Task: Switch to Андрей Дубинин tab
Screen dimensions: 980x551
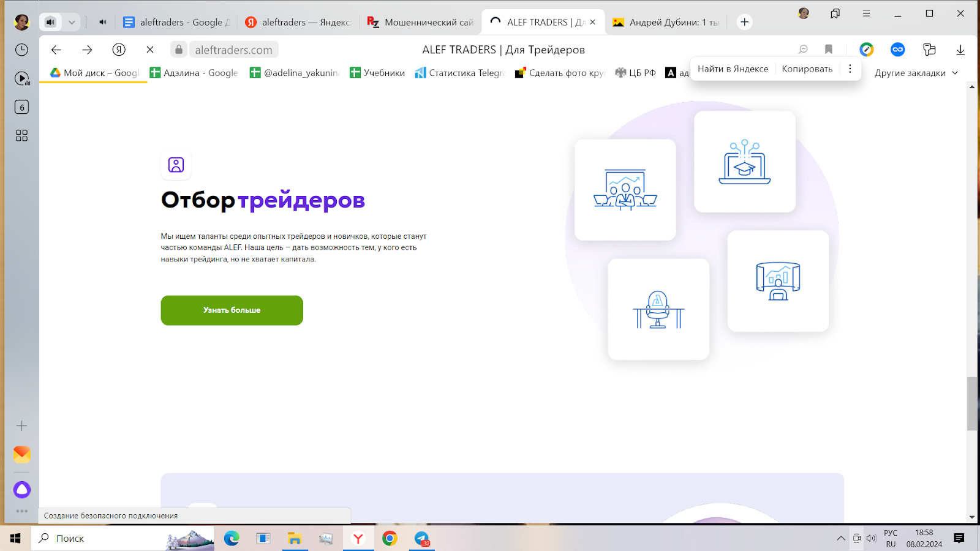Action: (x=666, y=22)
